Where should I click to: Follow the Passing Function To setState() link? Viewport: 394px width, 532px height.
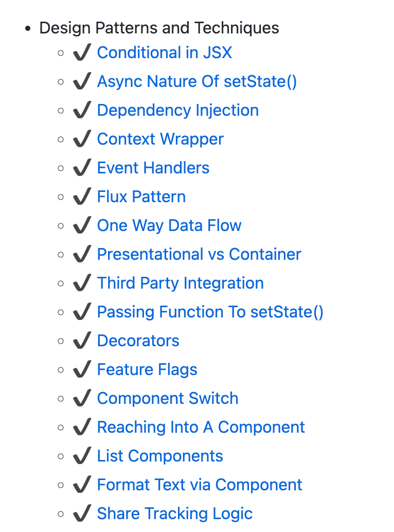[210, 312]
